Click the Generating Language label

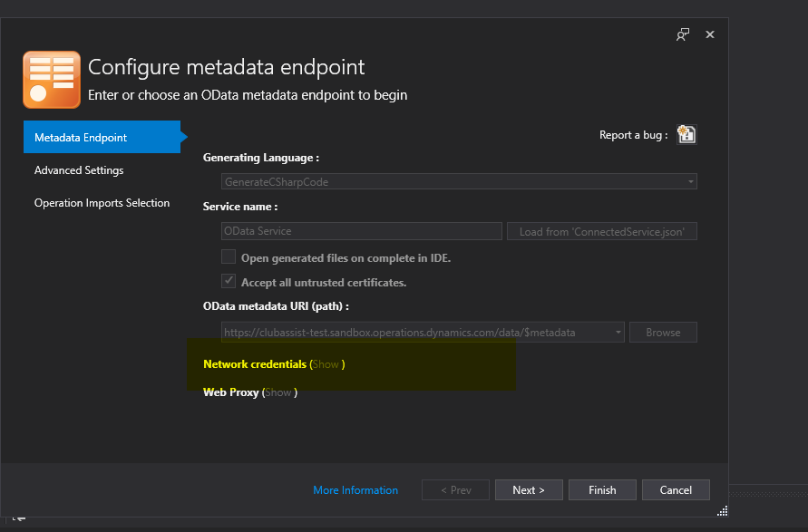click(x=261, y=158)
